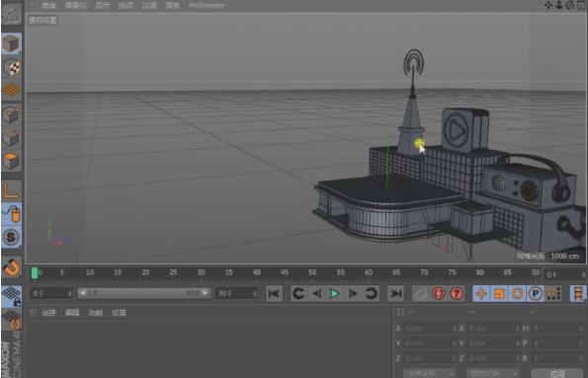The width and height of the screenshot is (588, 378).
Task: Click viewport rotate camera icon
Action: pyautogui.click(x=569, y=5)
